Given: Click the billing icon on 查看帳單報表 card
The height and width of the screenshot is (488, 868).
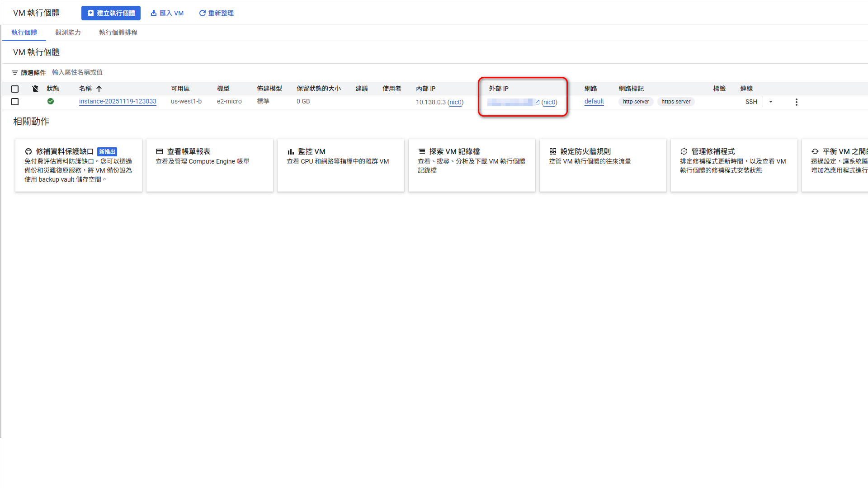Looking at the screenshot, I should (x=159, y=151).
